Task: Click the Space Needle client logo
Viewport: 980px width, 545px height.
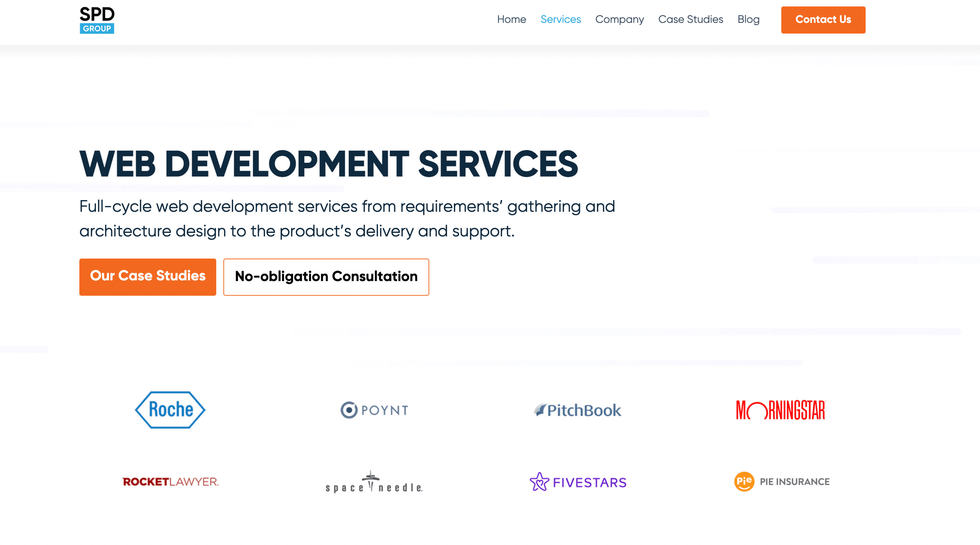Action: [x=374, y=481]
